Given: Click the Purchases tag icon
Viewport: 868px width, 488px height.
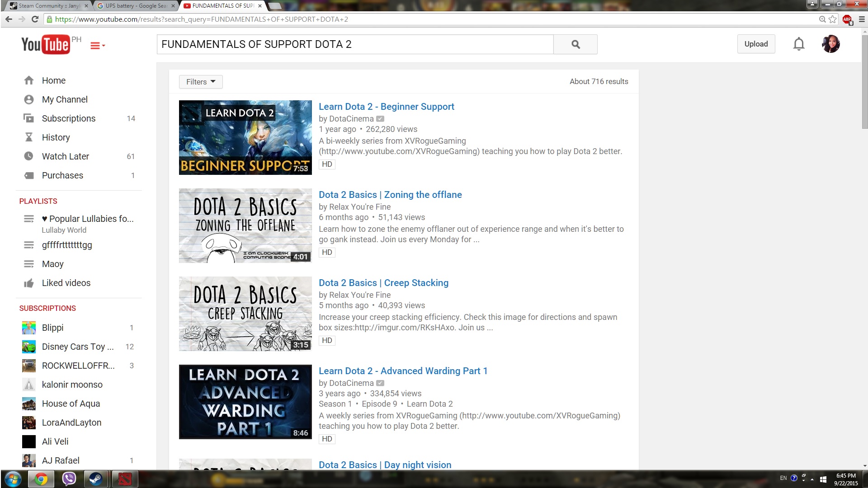Looking at the screenshot, I should tap(29, 175).
